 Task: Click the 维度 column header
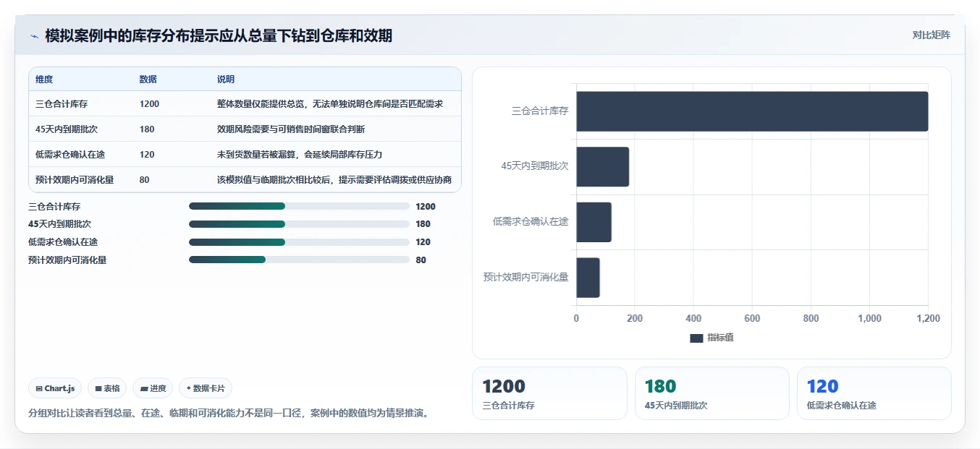click(x=44, y=80)
